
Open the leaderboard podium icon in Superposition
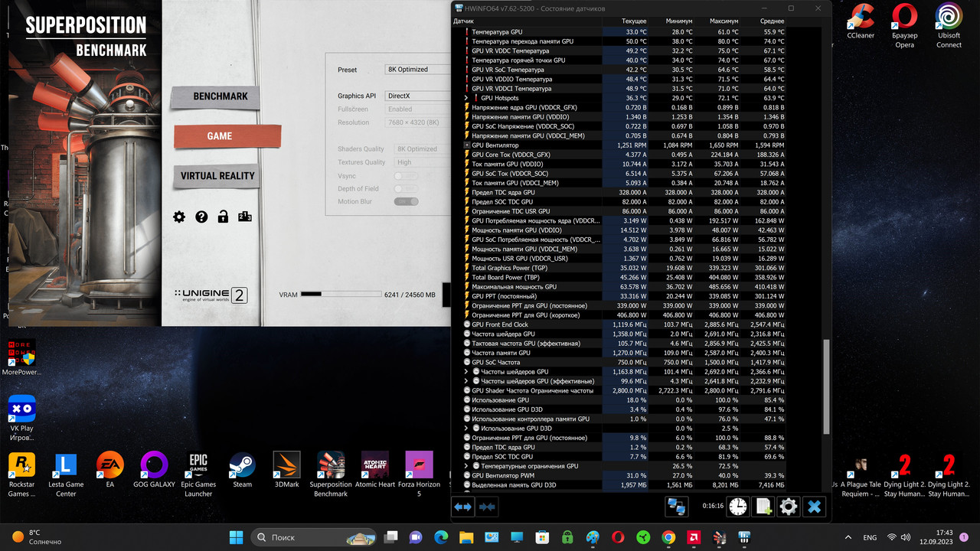(x=245, y=217)
